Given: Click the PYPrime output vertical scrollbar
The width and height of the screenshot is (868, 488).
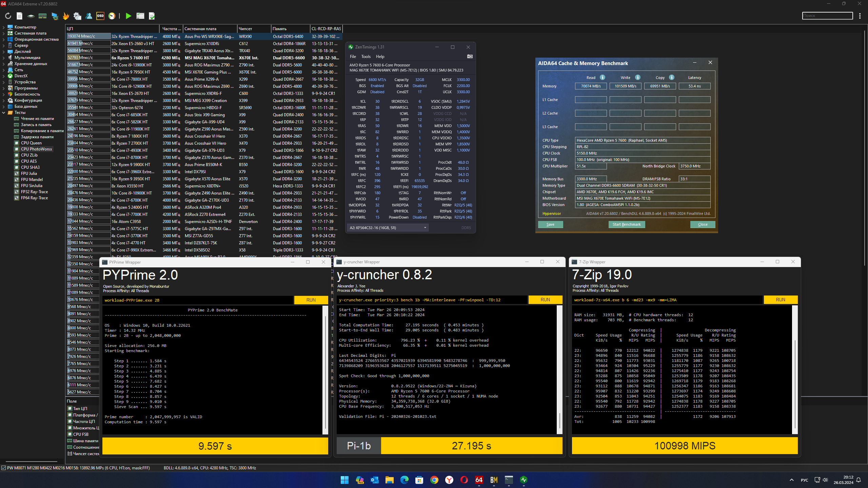Looking at the screenshot, I should (x=325, y=369).
